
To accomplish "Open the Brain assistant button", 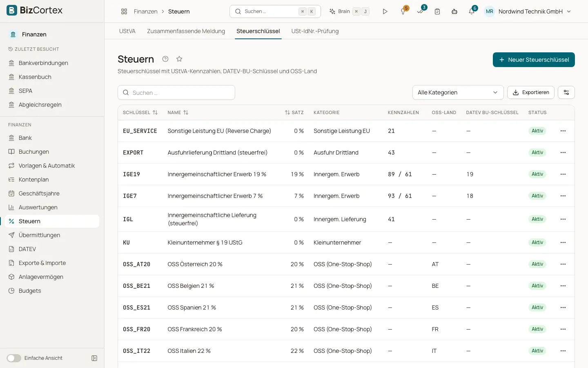I will coord(349,11).
